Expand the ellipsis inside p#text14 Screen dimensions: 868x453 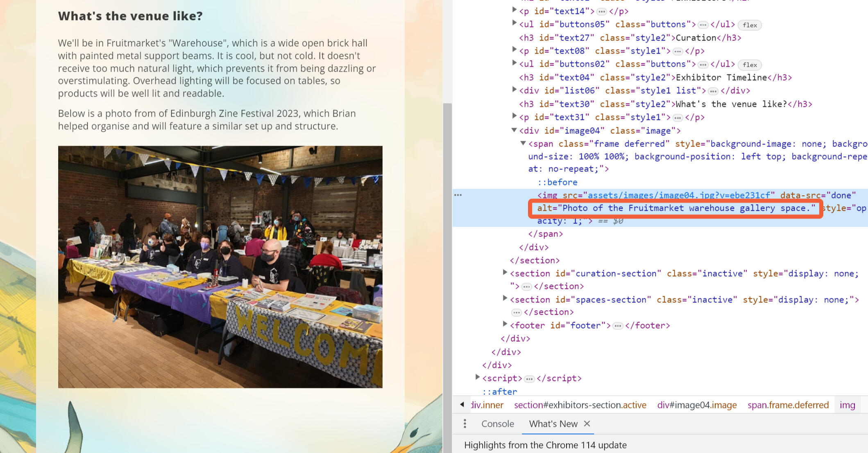click(x=601, y=12)
